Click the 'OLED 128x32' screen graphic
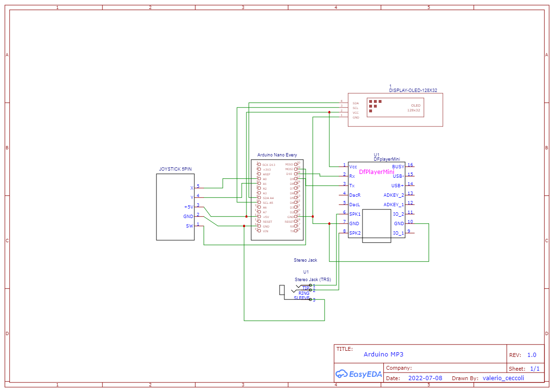The height and width of the screenshot is (392, 554). click(395, 108)
